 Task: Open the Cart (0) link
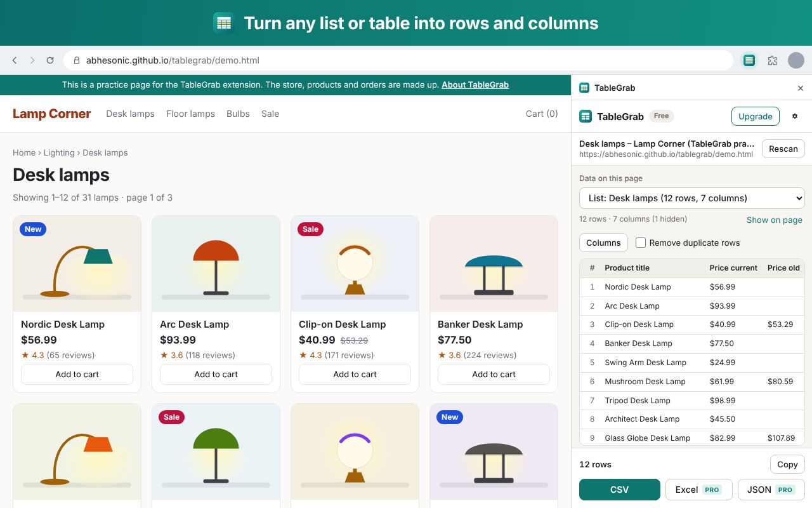coord(542,114)
